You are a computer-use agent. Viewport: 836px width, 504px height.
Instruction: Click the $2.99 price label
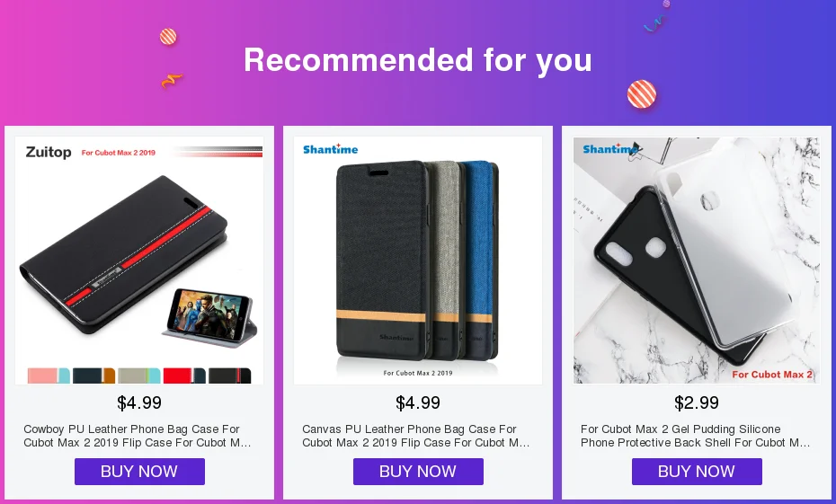[x=697, y=402]
